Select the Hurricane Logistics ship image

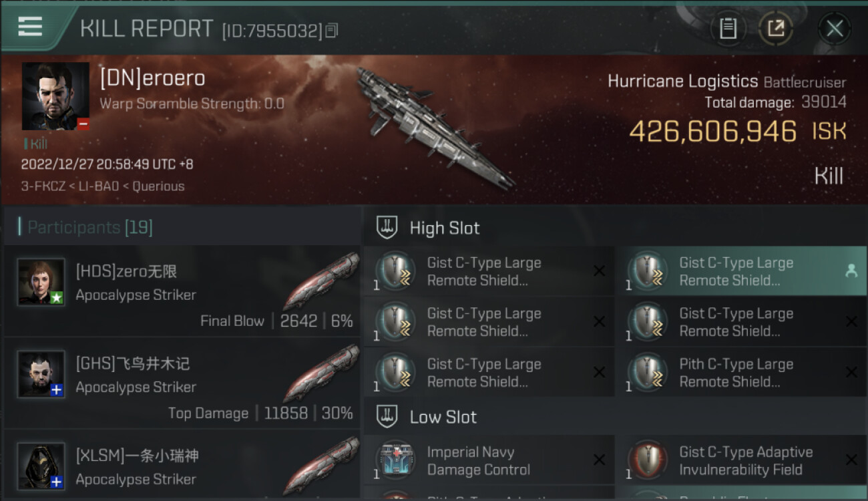(x=434, y=127)
